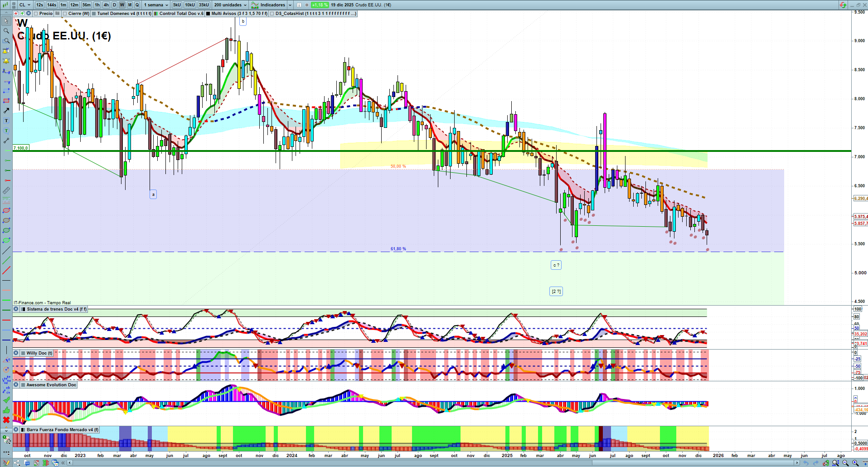Select the magnifier zoom tool

tap(6, 31)
